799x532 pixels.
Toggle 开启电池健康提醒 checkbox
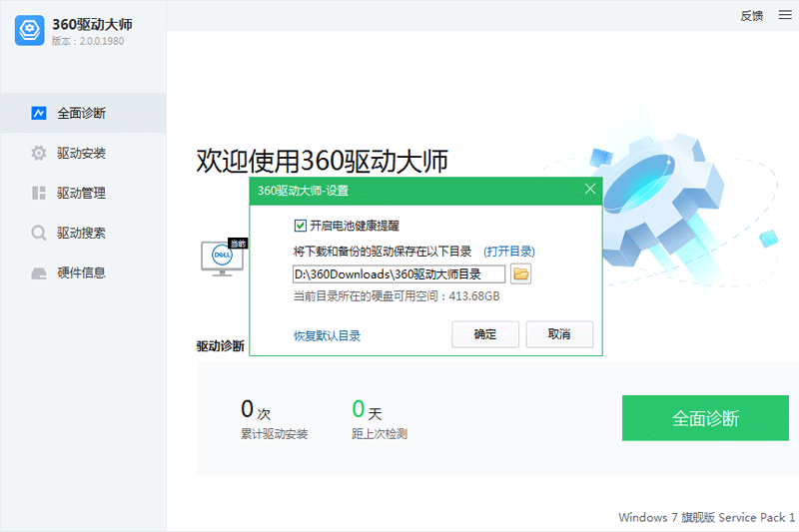[x=301, y=226]
